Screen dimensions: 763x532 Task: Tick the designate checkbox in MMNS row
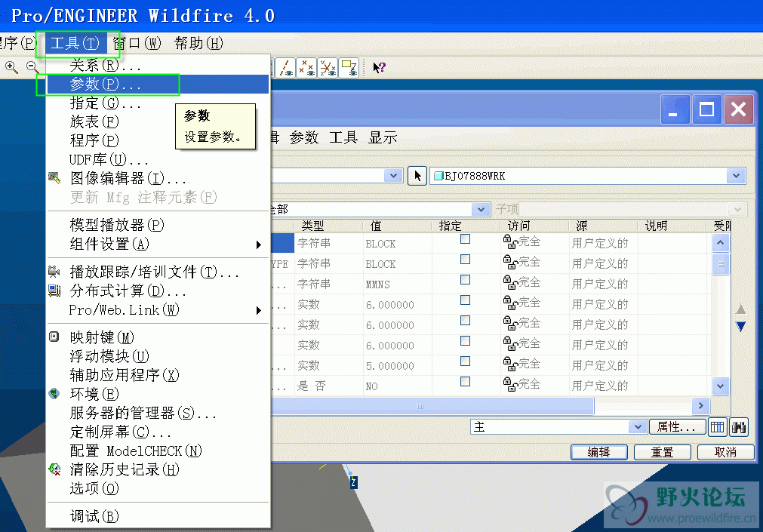point(465,280)
